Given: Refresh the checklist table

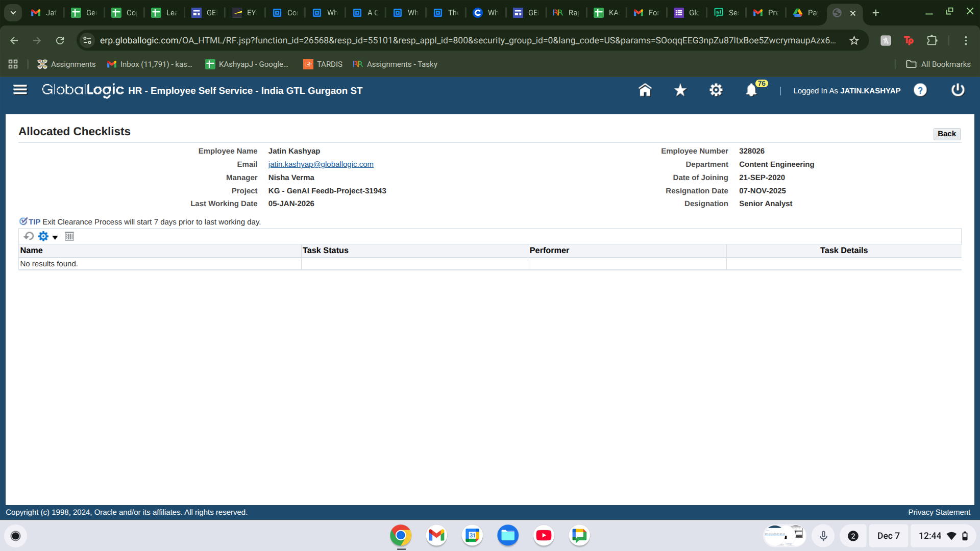Looking at the screenshot, I should tap(29, 236).
